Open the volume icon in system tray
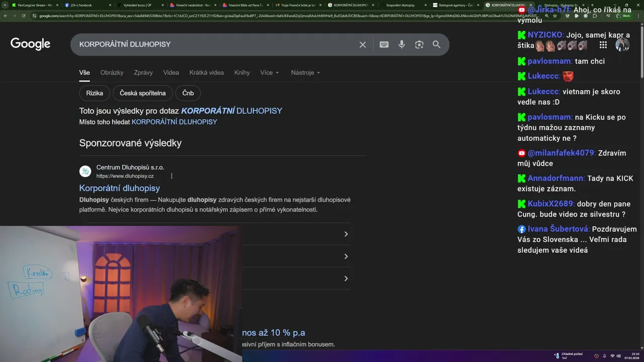 618,356
